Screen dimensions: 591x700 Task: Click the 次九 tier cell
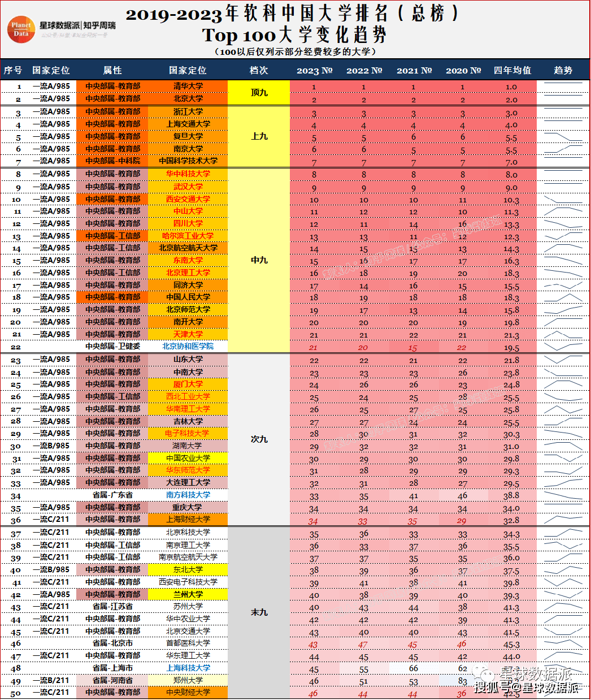(x=259, y=439)
